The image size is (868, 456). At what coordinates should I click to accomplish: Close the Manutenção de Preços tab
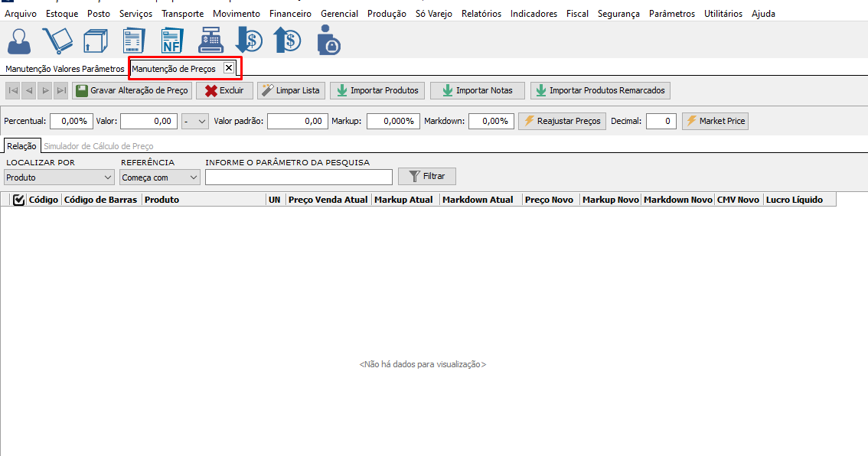coord(228,68)
